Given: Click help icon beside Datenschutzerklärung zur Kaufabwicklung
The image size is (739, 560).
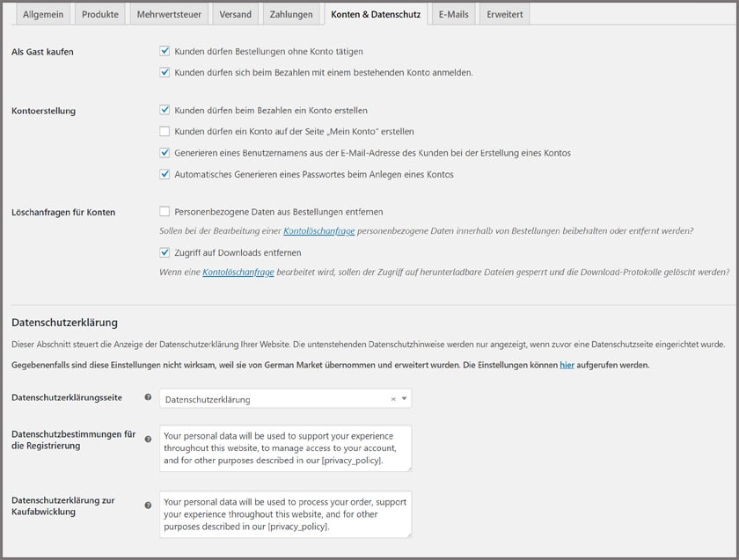Looking at the screenshot, I should click(x=148, y=505).
